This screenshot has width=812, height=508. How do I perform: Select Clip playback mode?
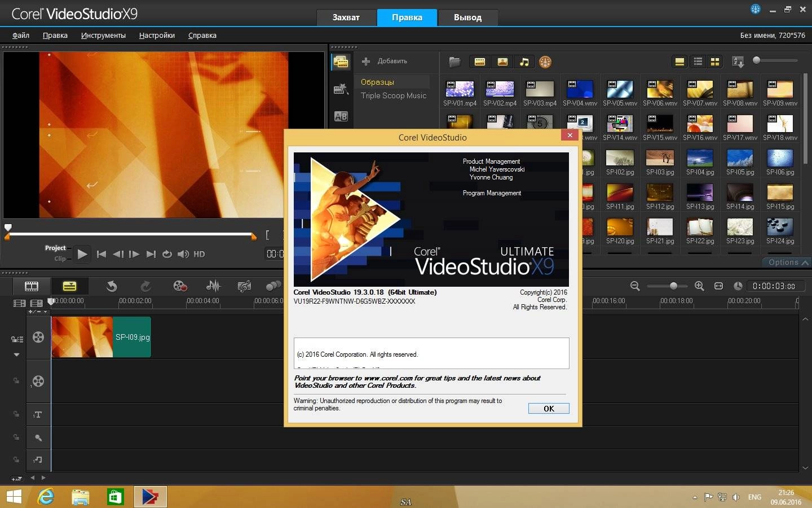(x=60, y=259)
